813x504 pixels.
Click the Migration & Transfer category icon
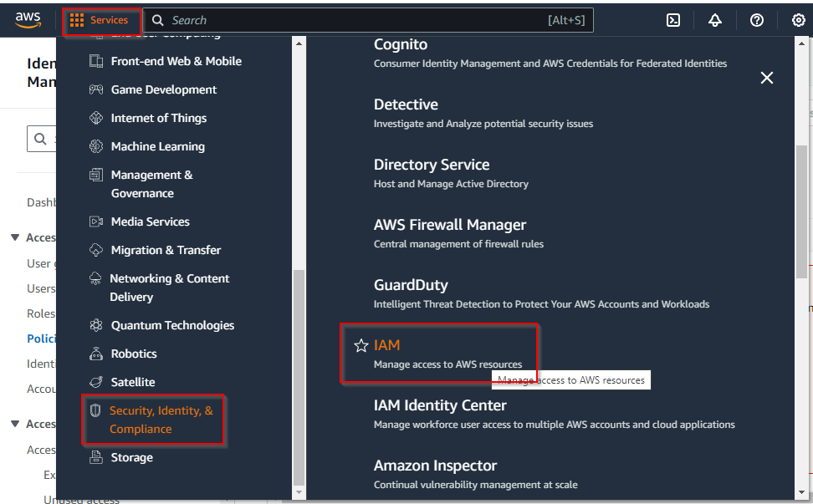(x=96, y=250)
